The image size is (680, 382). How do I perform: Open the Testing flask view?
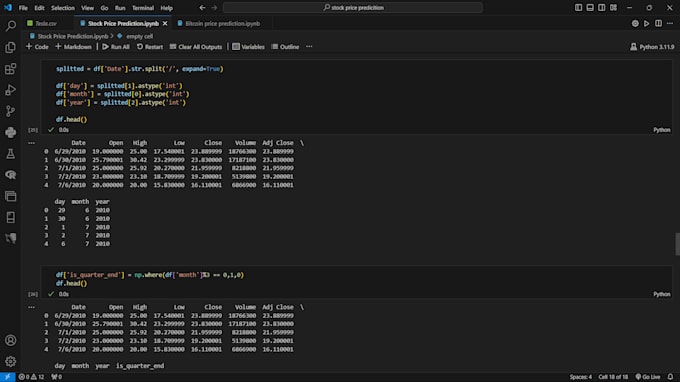[x=10, y=153]
